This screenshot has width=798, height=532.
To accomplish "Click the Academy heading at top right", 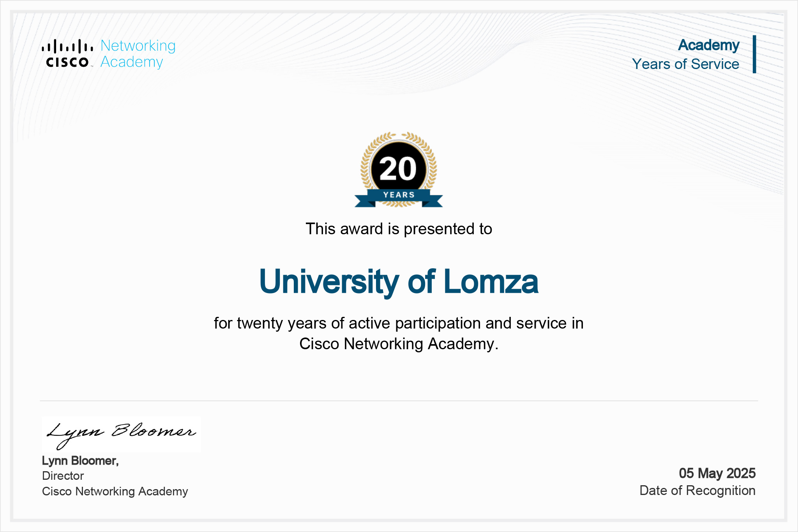I will (x=709, y=46).
